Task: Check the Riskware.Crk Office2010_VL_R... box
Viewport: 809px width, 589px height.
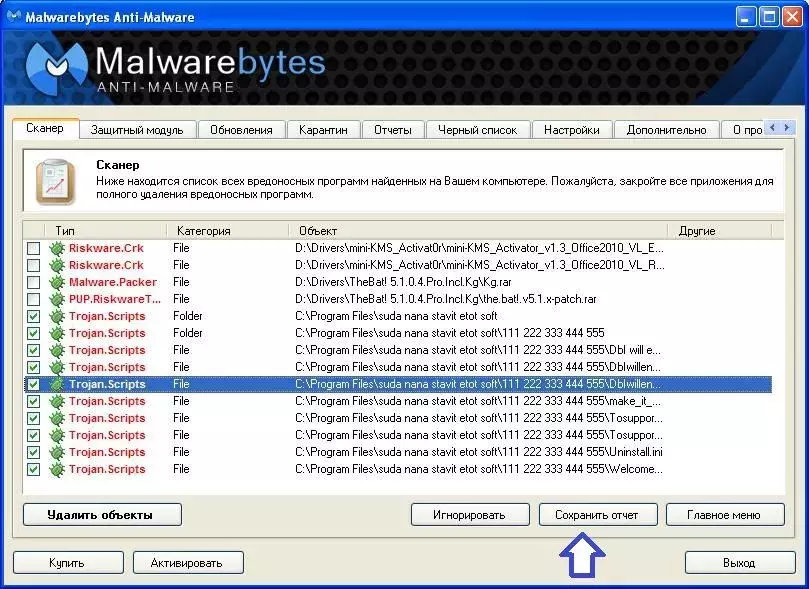Action: 34,265
